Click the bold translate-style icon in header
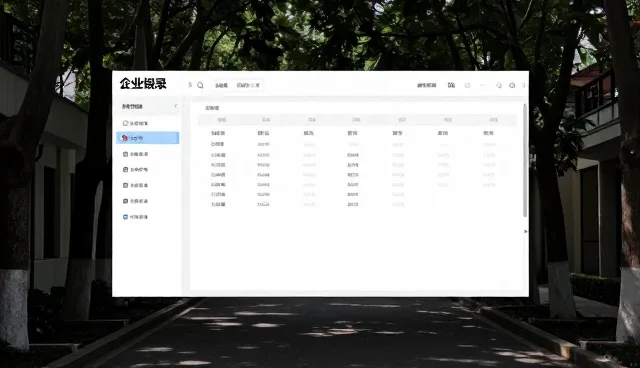The height and width of the screenshot is (368, 640). point(451,85)
